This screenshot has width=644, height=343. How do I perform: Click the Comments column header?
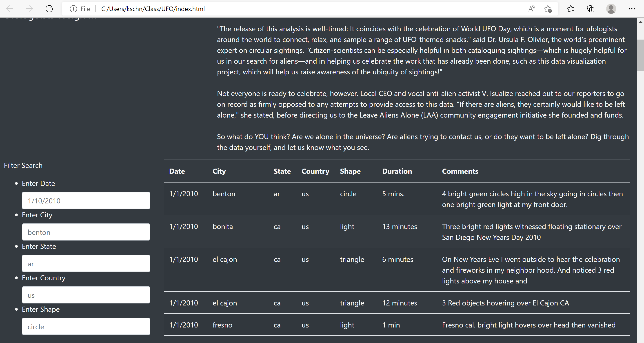click(x=460, y=171)
